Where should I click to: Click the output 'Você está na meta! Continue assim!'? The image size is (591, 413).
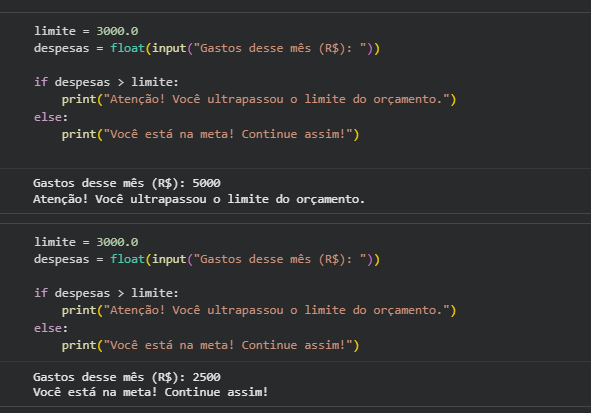coord(150,392)
